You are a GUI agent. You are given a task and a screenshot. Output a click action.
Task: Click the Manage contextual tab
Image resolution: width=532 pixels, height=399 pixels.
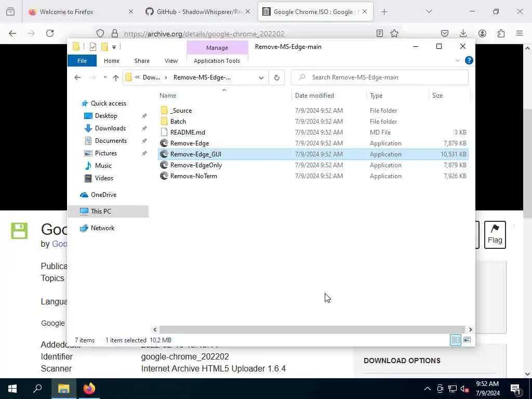tap(217, 48)
